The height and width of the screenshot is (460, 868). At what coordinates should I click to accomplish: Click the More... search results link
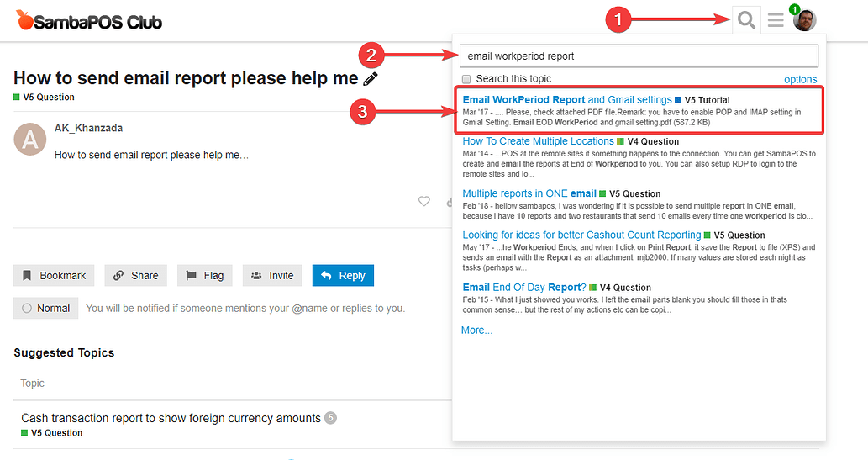pyautogui.click(x=476, y=330)
